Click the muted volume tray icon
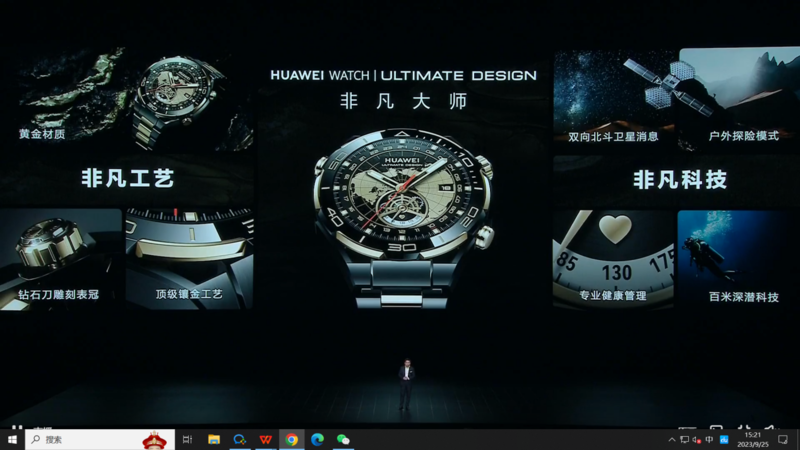The height and width of the screenshot is (450, 800). pos(696,439)
